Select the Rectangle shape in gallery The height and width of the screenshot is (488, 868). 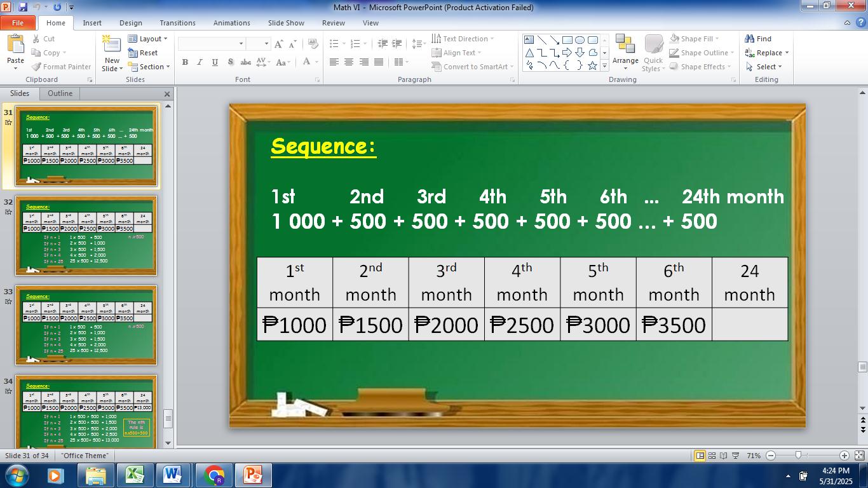pyautogui.click(x=567, y=39)
